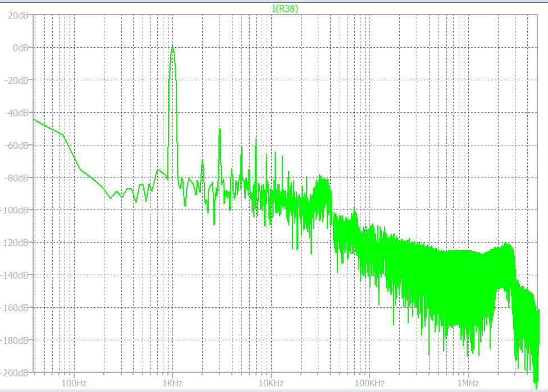This screenshot has width=548, height=392.
Task: Click the 100KHz frequency axis label
Action: 370,383
